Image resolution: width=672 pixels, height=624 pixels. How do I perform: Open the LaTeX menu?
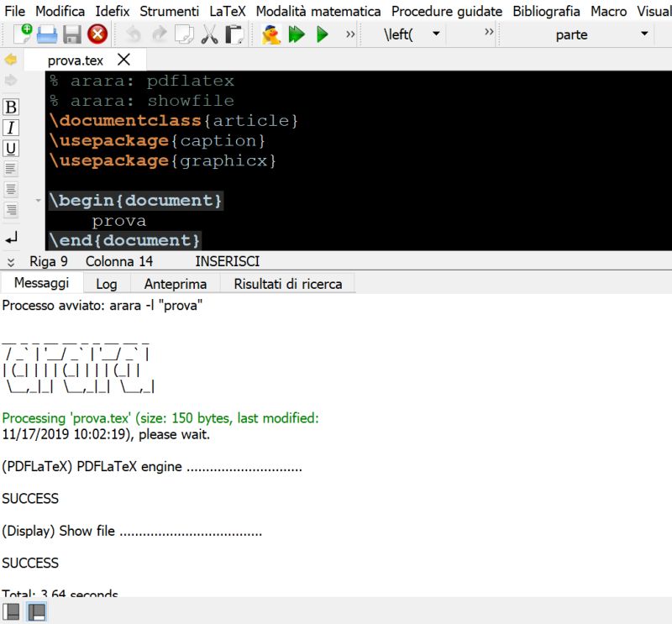[228, 11]
